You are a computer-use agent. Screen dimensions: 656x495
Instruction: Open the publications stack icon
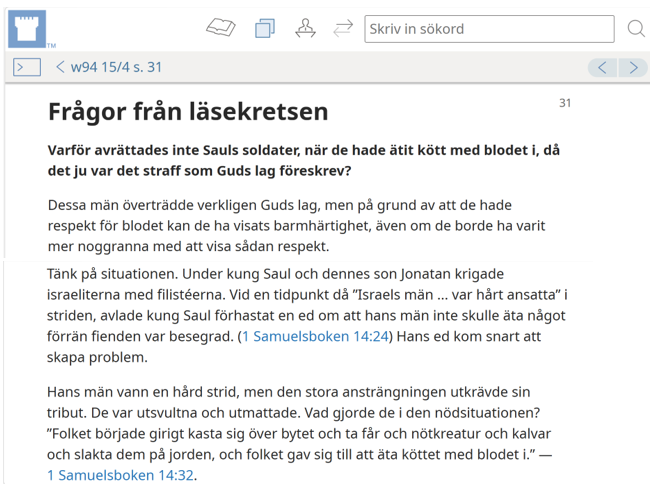point(265,28)
